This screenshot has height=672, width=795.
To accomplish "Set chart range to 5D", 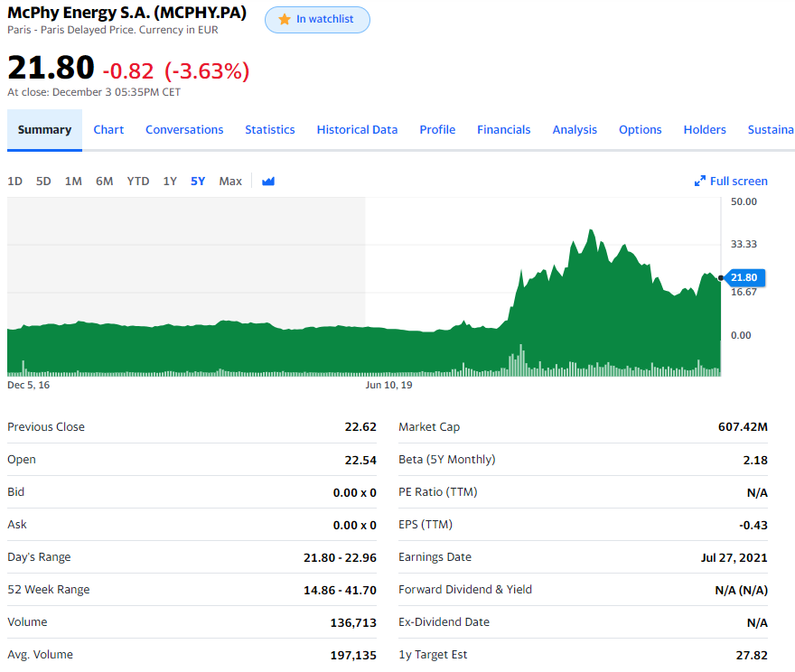I will coord(43,181).
